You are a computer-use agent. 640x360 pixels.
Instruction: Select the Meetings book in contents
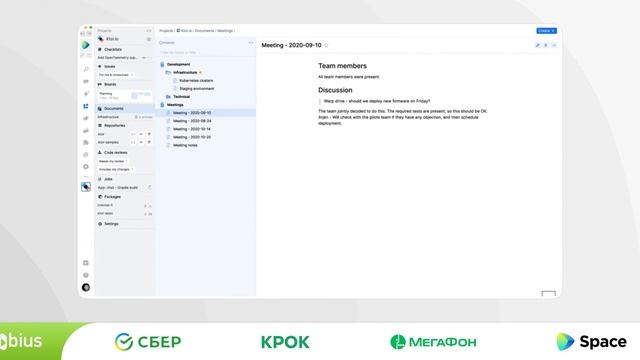(x=175, y=105)
